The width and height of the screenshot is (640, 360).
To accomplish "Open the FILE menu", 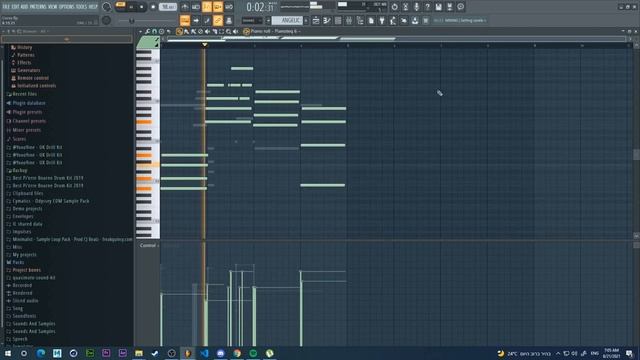I will point(6,7).
